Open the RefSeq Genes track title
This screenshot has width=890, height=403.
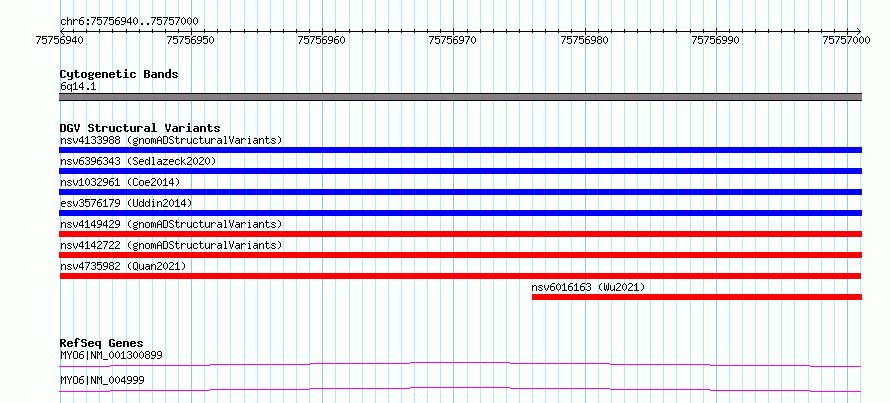102,343
